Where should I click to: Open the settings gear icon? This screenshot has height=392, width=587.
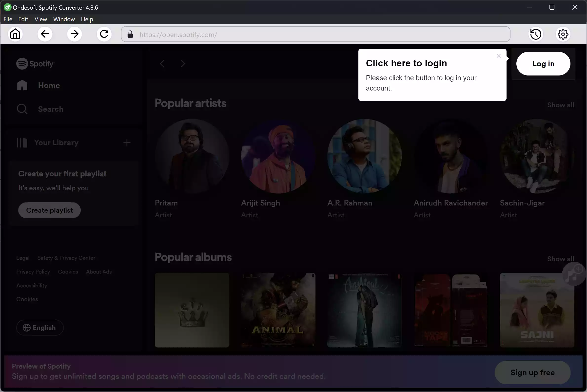(x=563, y=34)
